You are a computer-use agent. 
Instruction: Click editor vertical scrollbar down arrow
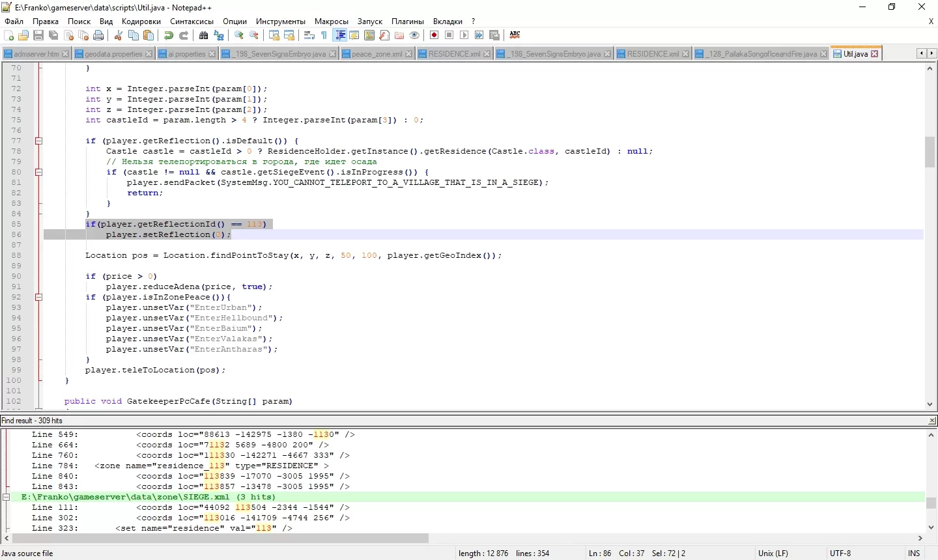[x=930, y=404]
